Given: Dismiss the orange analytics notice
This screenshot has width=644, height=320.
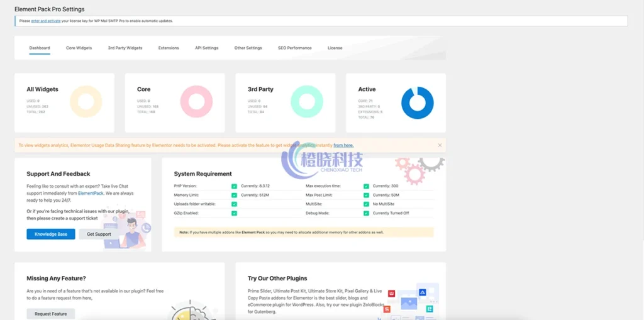Looking at the screenshot, I should (x=440, y=145).
